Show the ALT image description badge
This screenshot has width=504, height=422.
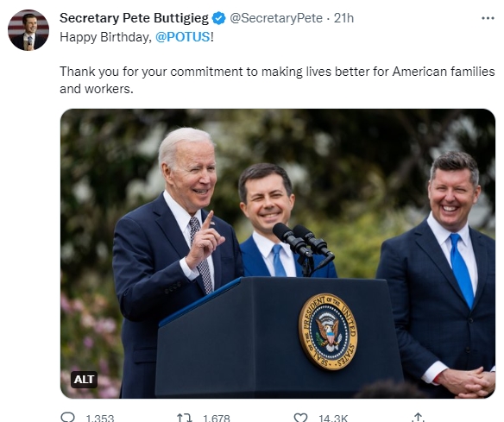[84, 380]
